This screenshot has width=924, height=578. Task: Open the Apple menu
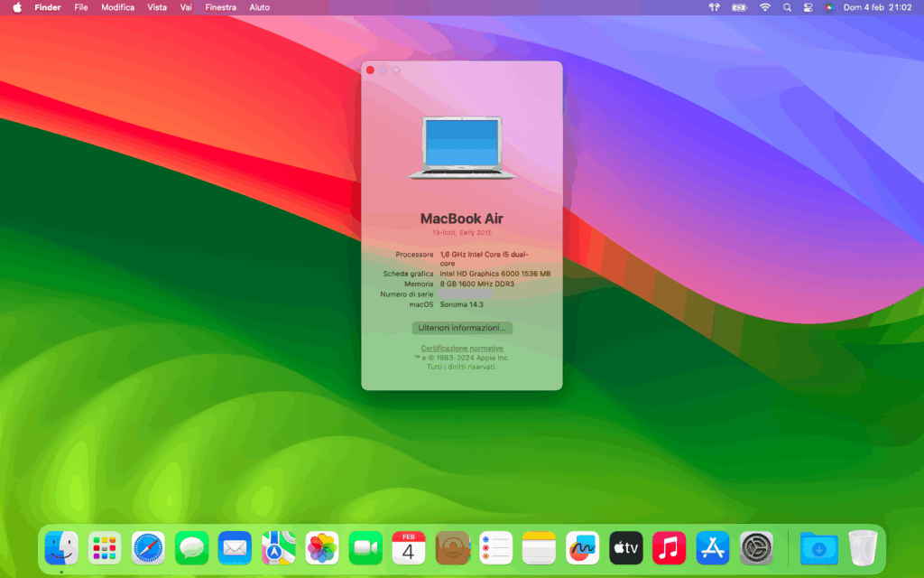[x=17, y=7]
